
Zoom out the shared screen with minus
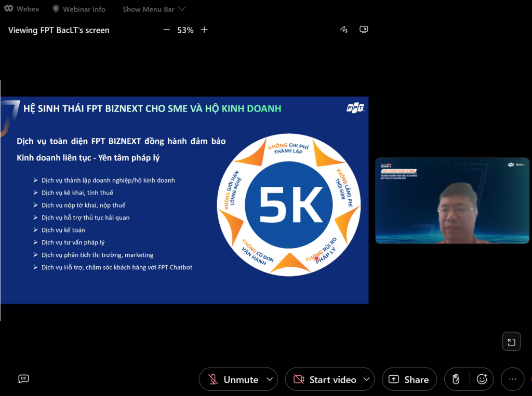coord(166,30)
